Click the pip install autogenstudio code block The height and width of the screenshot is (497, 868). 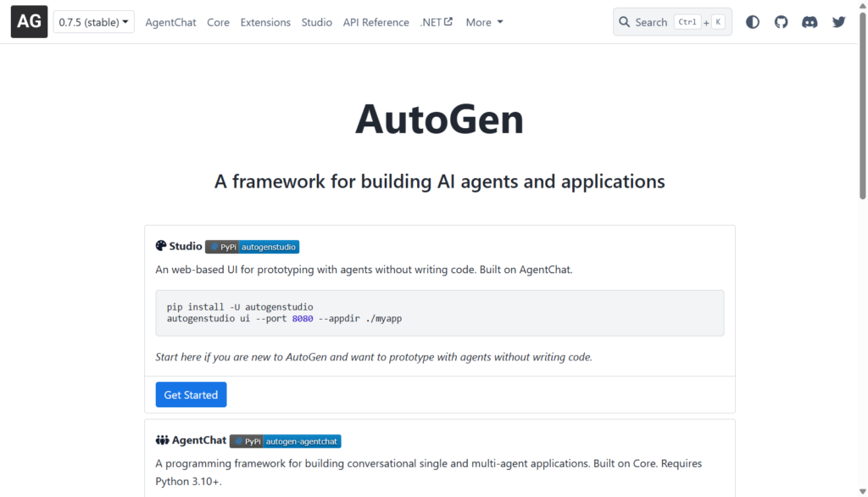(440, 312)
